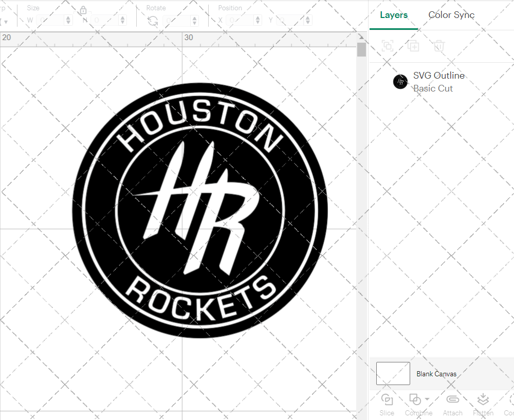Click the duplicate layer icon
Screen dimensions: 514x420
coord(413,46)
